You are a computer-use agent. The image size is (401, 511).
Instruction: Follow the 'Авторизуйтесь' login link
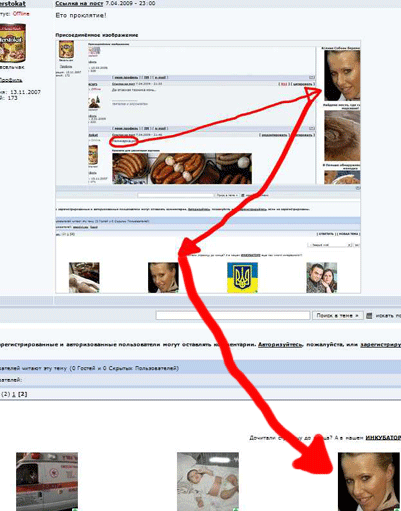pyautogui.click(x=280, y=344)
